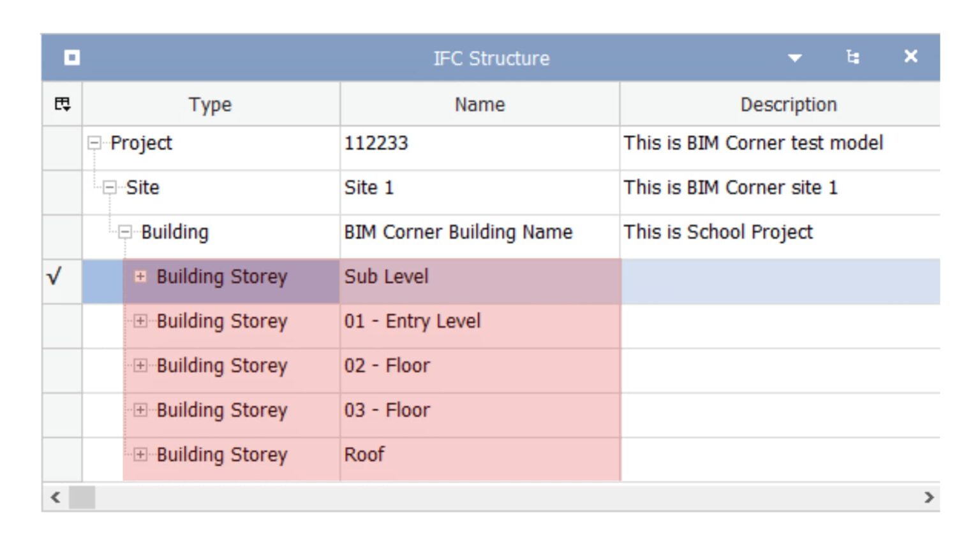Expand the Sub Level building storey
The image size is (980, 551).
pos(140,277)
